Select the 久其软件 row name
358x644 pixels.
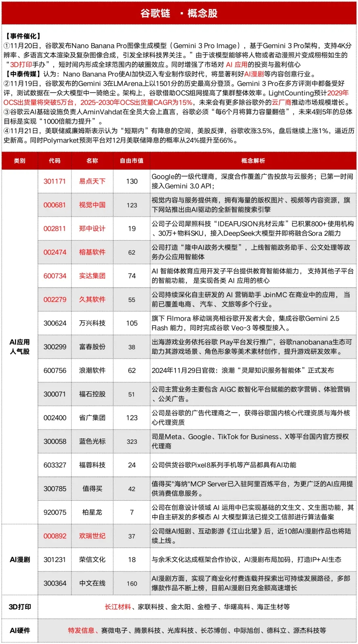pyautogui.click(x=92, y=300)
